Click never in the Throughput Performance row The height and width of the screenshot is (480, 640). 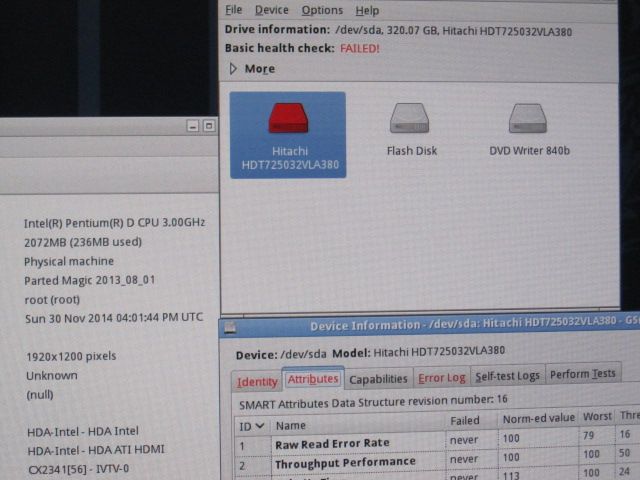coord(464,459)
